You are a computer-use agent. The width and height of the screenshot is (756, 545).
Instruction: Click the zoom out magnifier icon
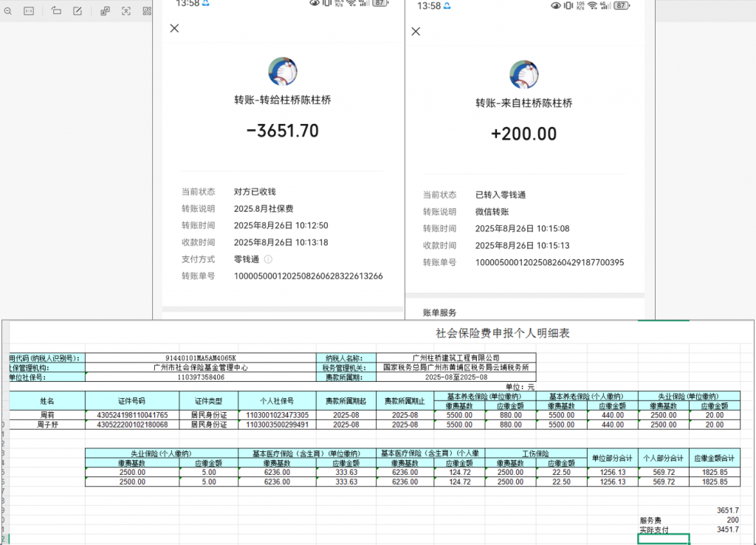[x=6, y=11]
